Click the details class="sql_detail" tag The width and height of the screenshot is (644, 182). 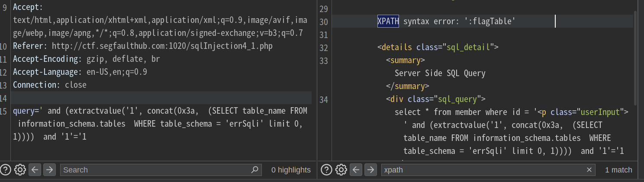tap(438, 47)
